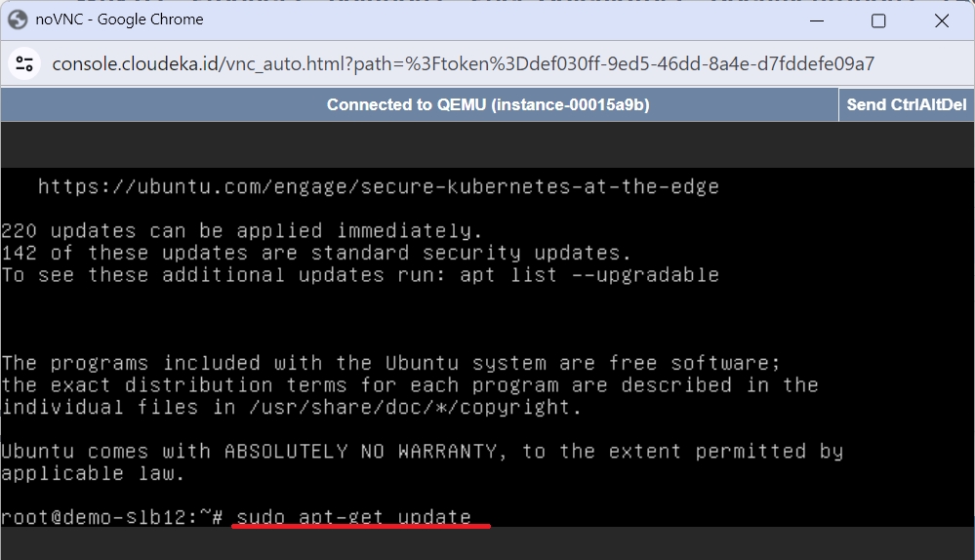Minimize the noVNC Chrome window
The height and width of the screenshot is (560, 975).
point(817,20)
